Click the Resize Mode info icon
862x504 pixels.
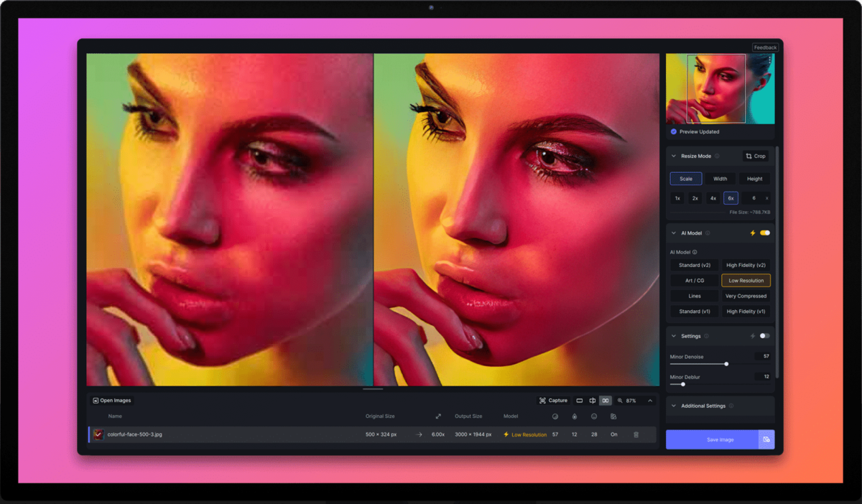[717, 156]
